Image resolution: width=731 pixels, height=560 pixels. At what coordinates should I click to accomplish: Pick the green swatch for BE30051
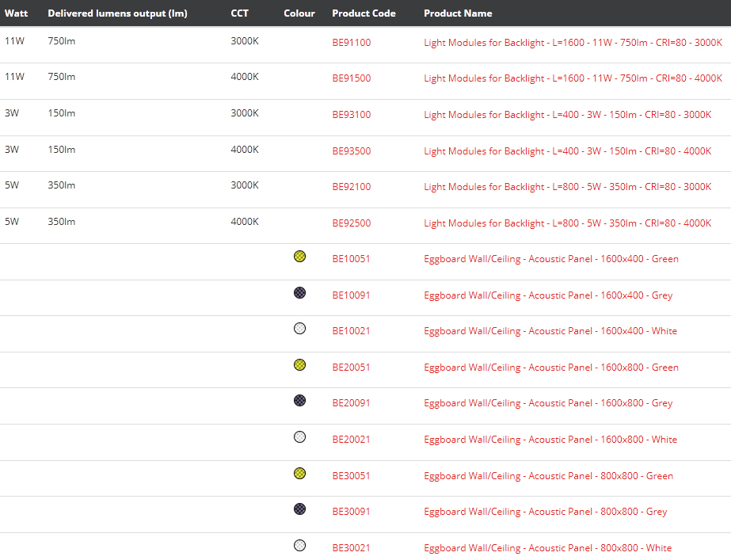tap(299, 474)
